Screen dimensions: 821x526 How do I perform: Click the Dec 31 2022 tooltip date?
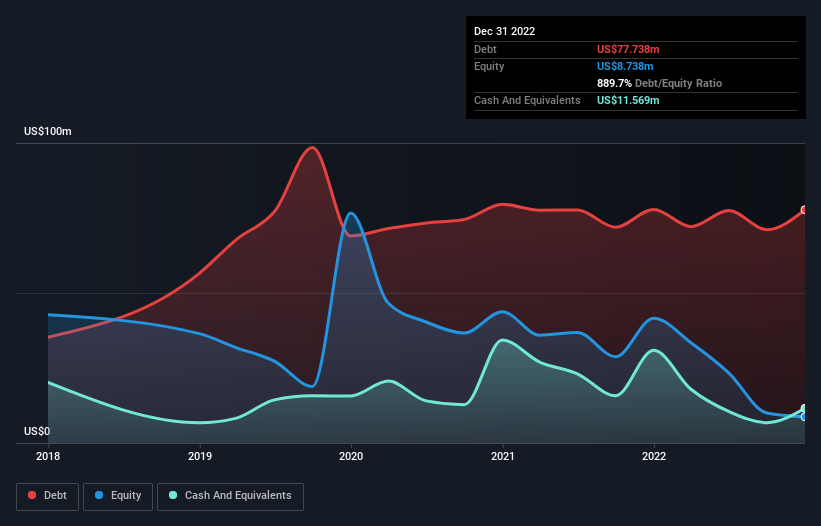point(504,31)
